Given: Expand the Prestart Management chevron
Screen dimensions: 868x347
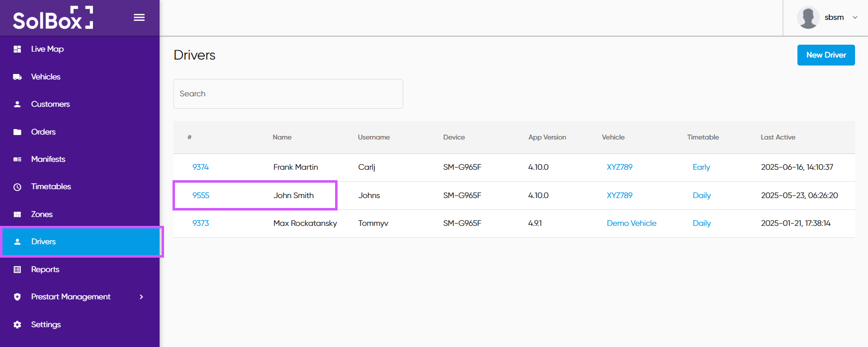Looking at the screenshot, I should [141, 297].
